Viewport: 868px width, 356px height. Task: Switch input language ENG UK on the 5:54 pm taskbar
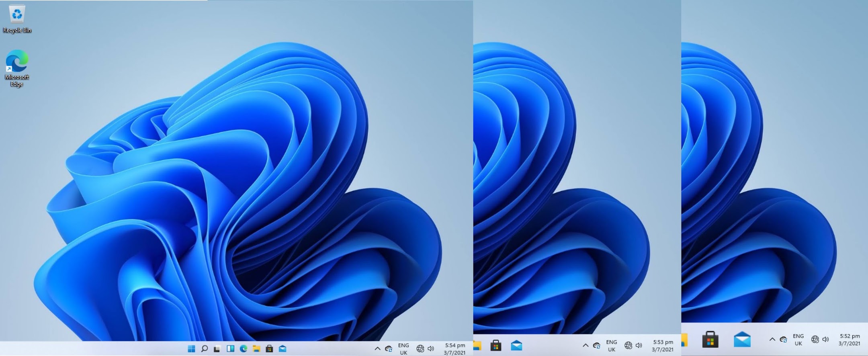click(x=403, y=349)
